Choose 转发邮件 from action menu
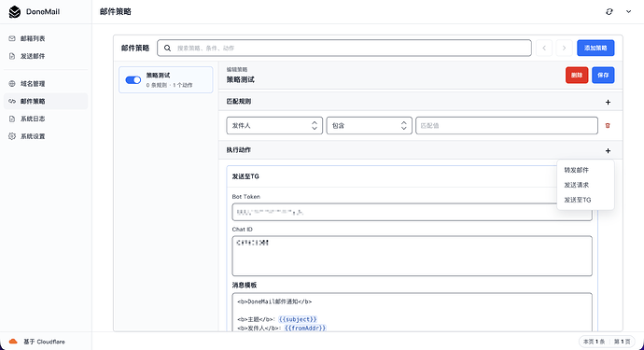The height and width of the screenshot is (350, 644). pyautogui.click(x=585, y=170)
